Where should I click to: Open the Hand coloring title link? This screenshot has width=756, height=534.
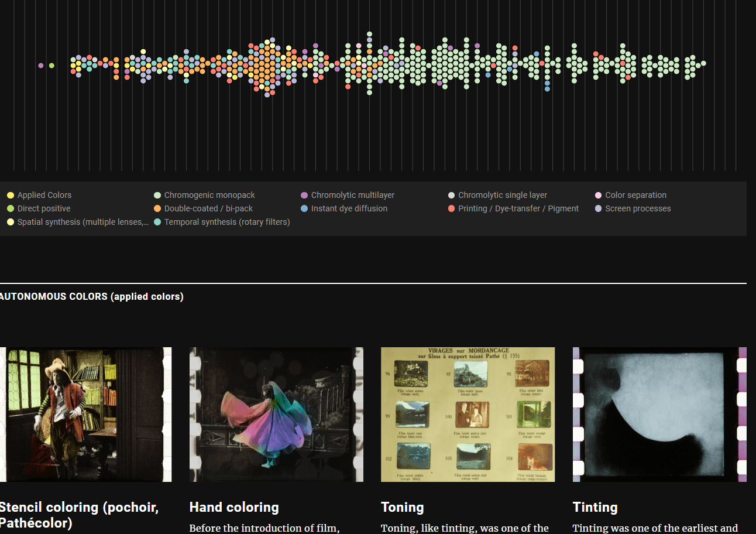234,507
